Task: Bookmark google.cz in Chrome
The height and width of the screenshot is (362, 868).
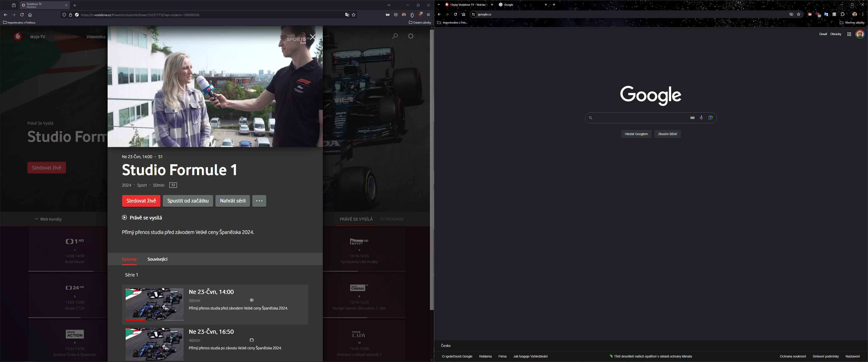Action: coord(798,14)
